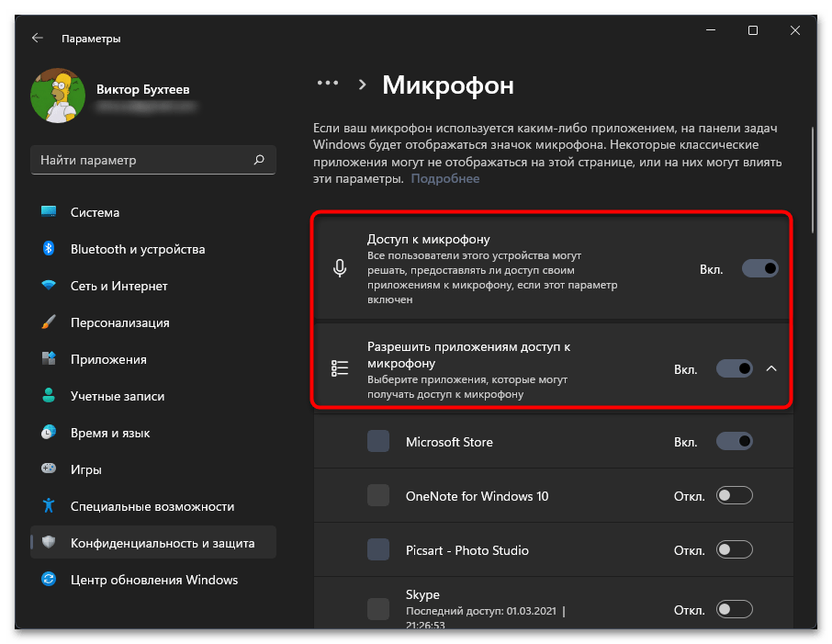The width and height of the screenshot is (832, 644).
Task: Disable microphone for Microsoft Store
Action: (x=735, y=441)
